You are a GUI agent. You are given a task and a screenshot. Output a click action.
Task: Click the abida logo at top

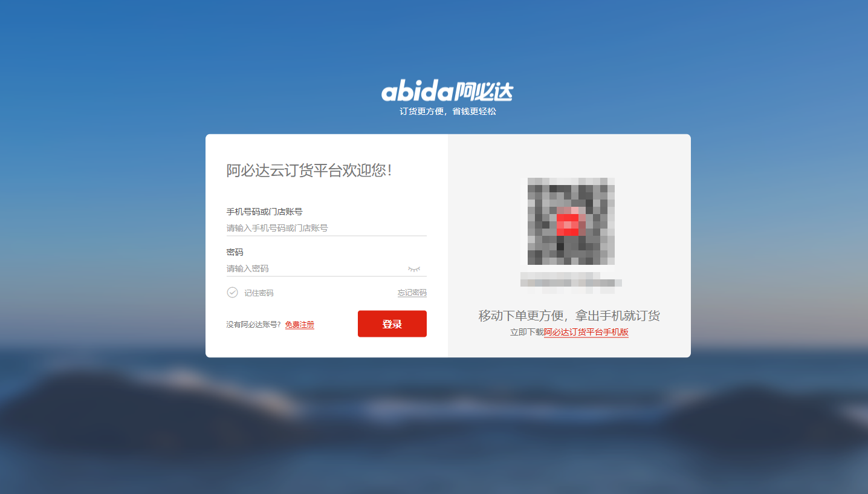point(447,91)
